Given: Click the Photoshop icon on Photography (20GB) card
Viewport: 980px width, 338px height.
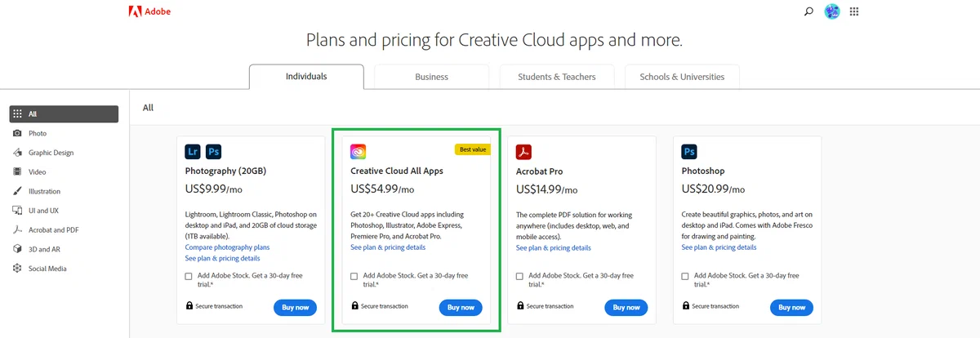Looking at the screenshot, I should (x=213, y=151).
